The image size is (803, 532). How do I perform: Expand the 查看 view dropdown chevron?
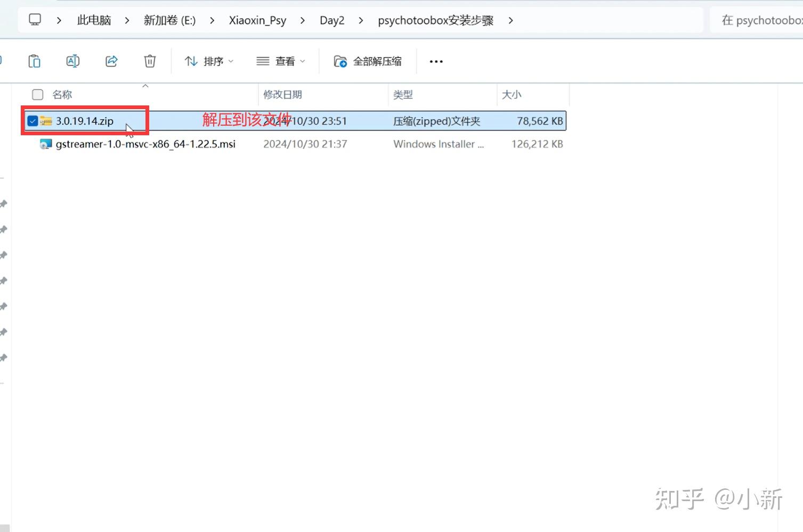click(x=302, y=61)
